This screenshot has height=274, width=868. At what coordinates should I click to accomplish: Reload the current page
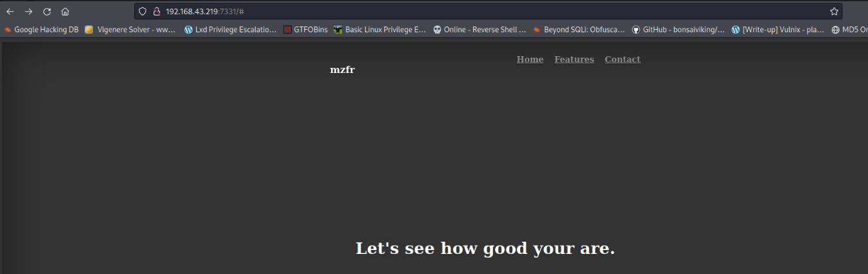46,12
